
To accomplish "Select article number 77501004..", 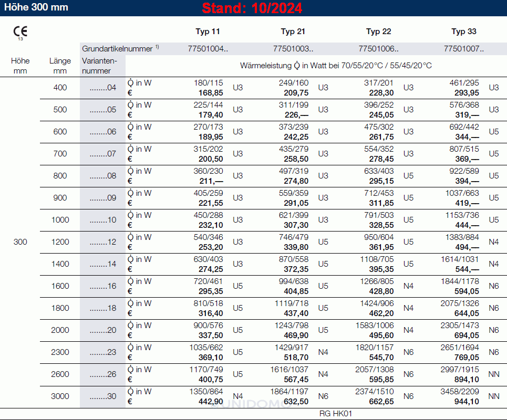I will pyautogui.click(x=208, y=49).
